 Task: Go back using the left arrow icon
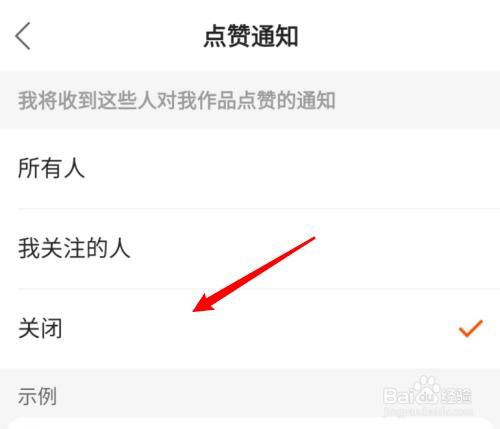[23, 36]
